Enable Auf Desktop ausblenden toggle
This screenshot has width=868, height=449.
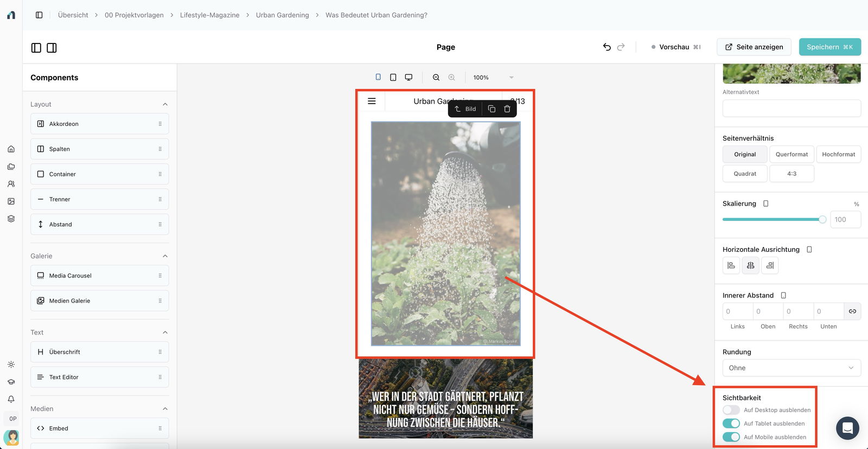click(731, 410)
